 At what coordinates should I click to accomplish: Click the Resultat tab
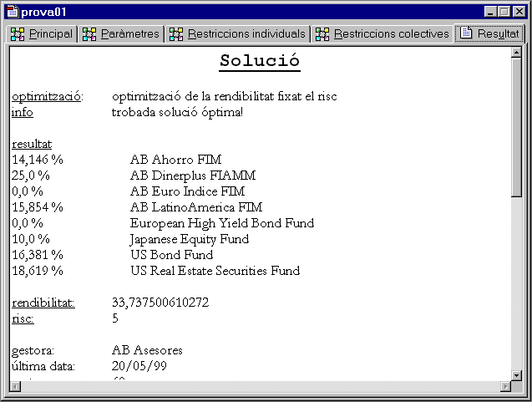489,33
